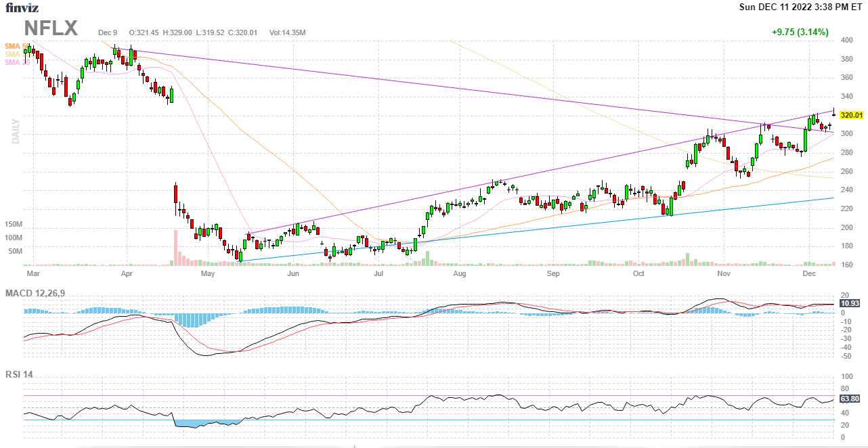Click the green +9.75 (3.14%) change text

coord(800,32)
